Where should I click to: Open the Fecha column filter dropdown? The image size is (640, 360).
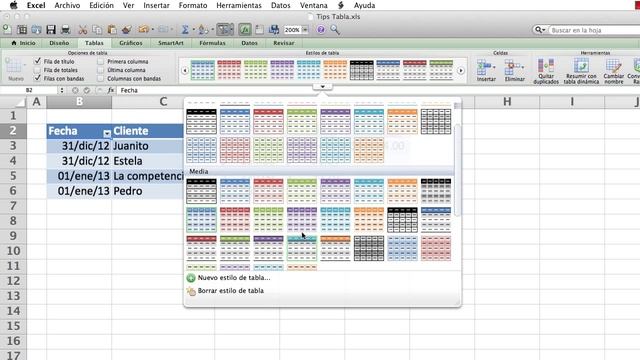coord(107,133)
